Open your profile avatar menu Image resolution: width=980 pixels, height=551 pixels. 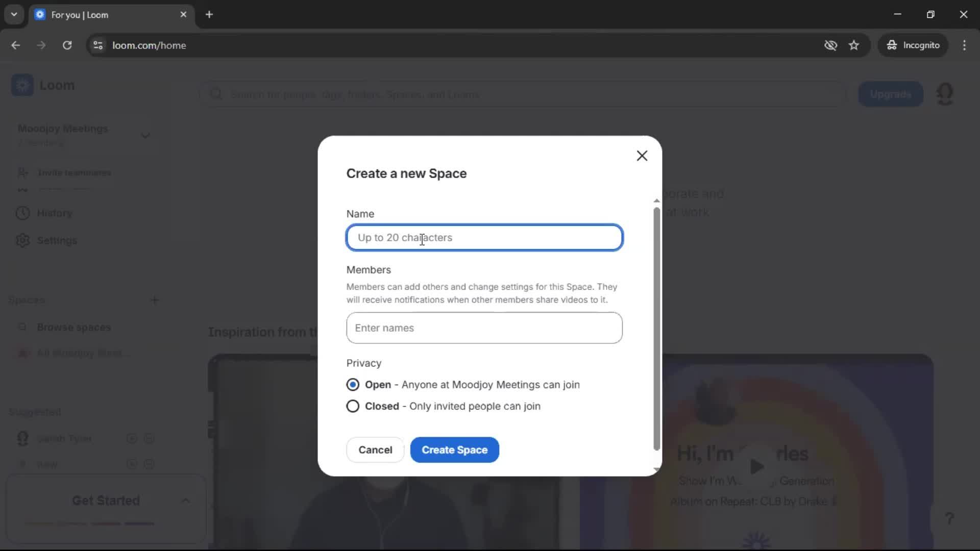click(946, 94)
